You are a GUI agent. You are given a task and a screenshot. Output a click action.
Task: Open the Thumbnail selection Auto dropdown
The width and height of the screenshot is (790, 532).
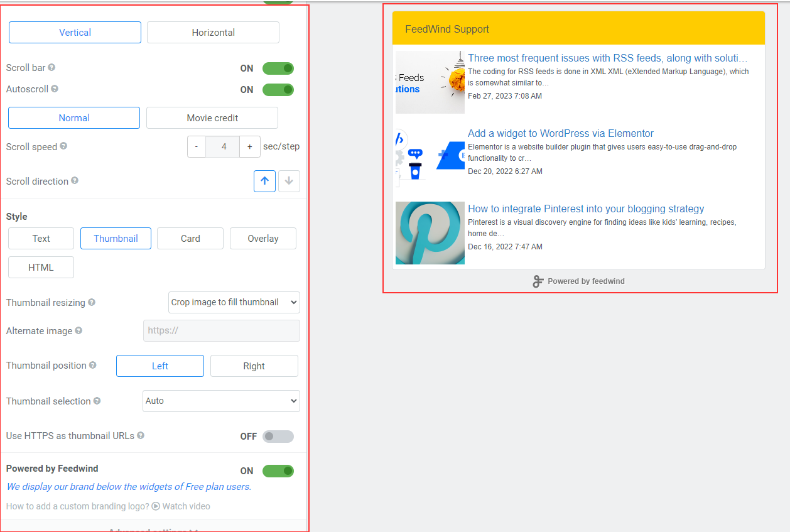click(222, 401)
